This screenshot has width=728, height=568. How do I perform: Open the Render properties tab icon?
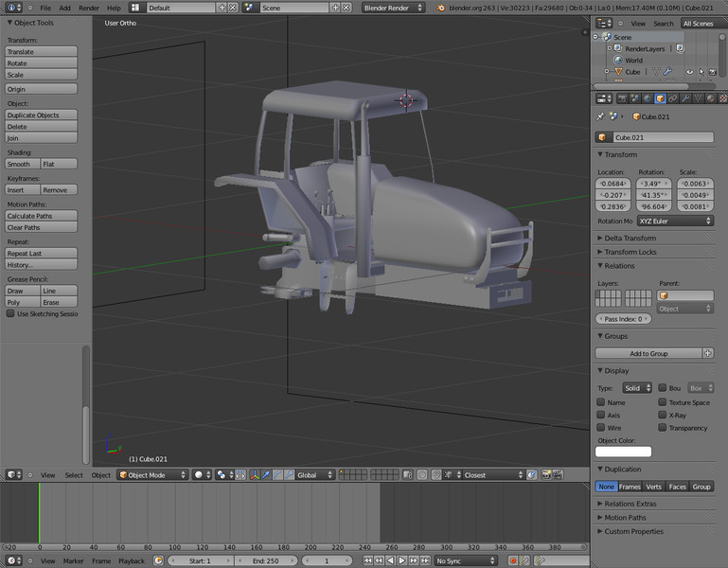[x=622, y=98]
